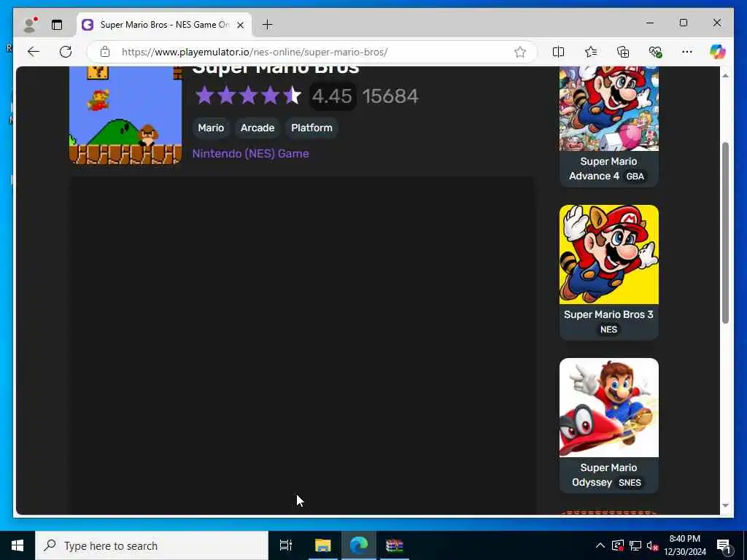Switch to Microsoft Edge taskbar icon

[359, 545]
